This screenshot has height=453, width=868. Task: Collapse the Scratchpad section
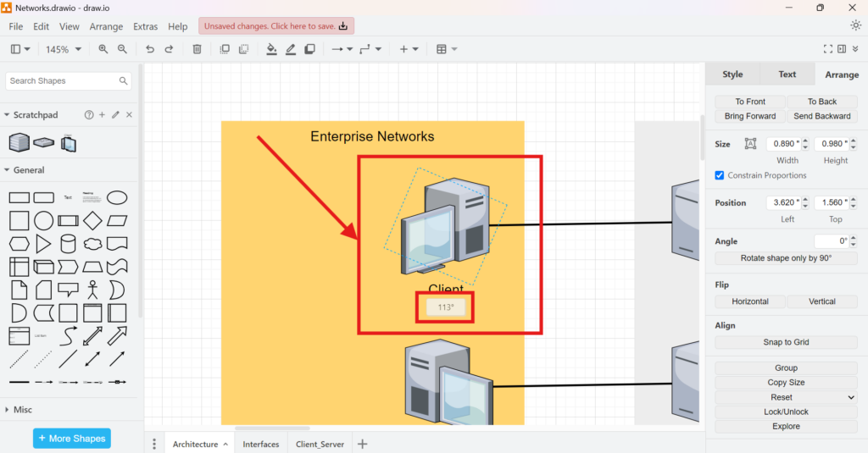7,115
